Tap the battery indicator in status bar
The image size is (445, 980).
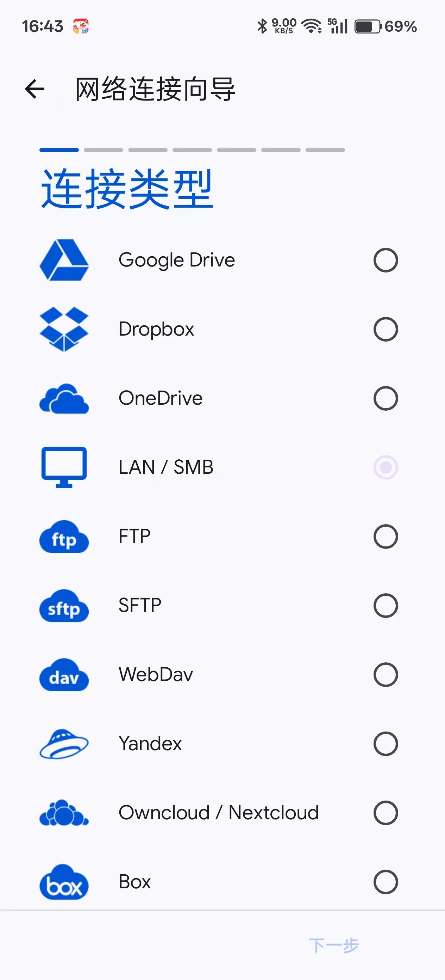pos(368,27)
